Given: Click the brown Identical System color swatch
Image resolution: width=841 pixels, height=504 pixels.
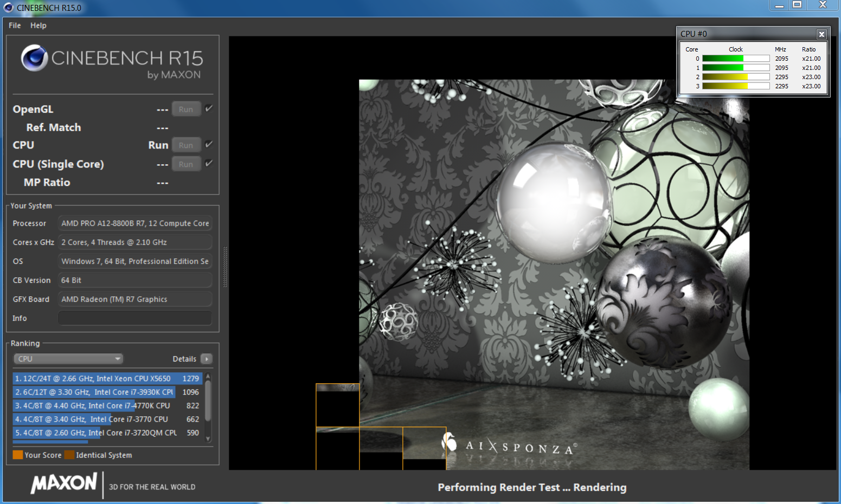Looking at the screenshot, I should (69, 455).
